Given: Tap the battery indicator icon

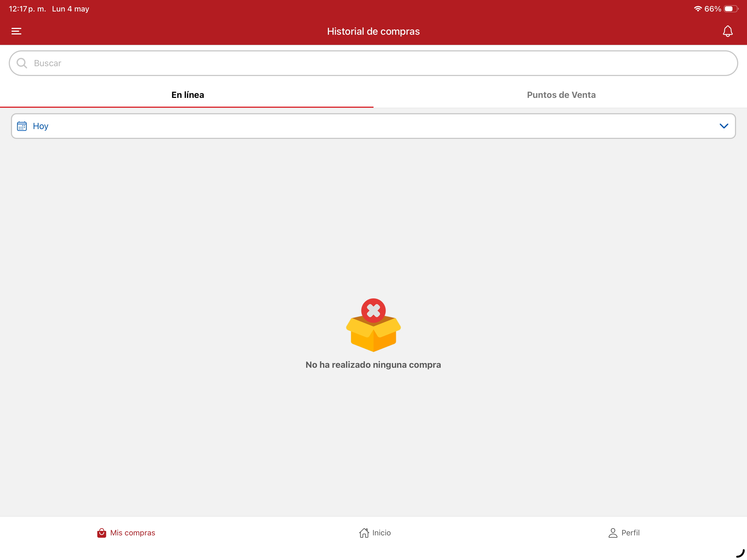Looking at the screenshot, I should point(731,9).
